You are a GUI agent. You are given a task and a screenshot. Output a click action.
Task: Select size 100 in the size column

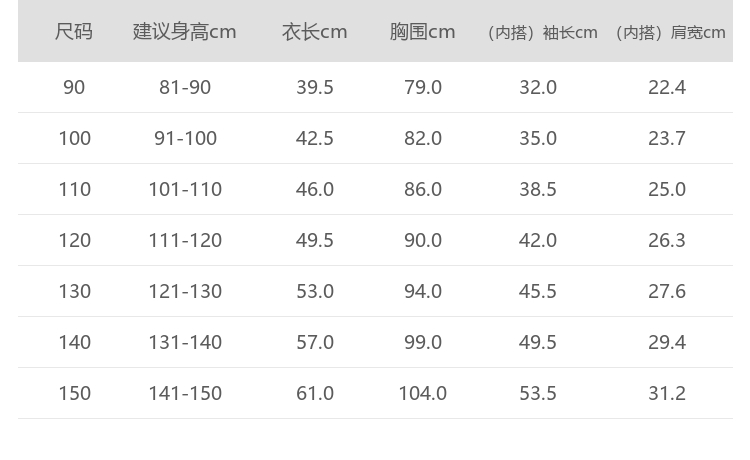click(x=74, y=138)
